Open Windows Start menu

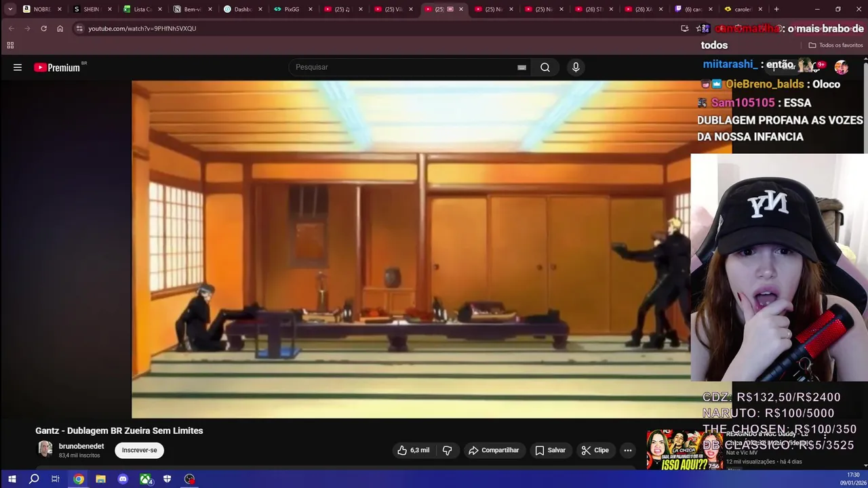pos(12,479)
